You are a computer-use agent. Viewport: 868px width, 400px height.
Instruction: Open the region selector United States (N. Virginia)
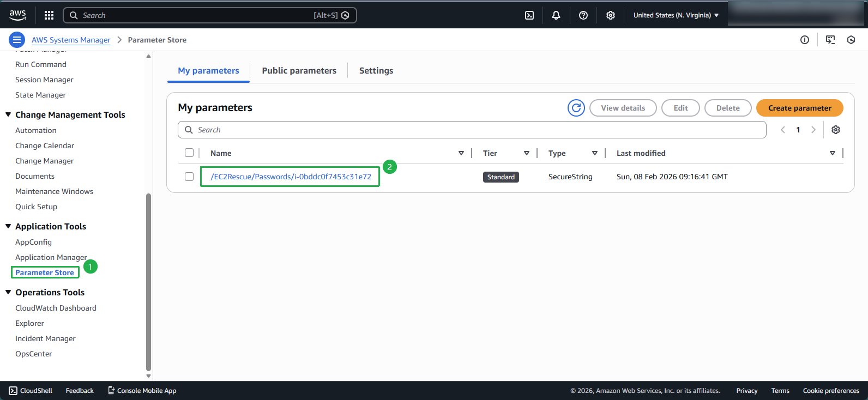pyautogui.click(x=676, y=15)
